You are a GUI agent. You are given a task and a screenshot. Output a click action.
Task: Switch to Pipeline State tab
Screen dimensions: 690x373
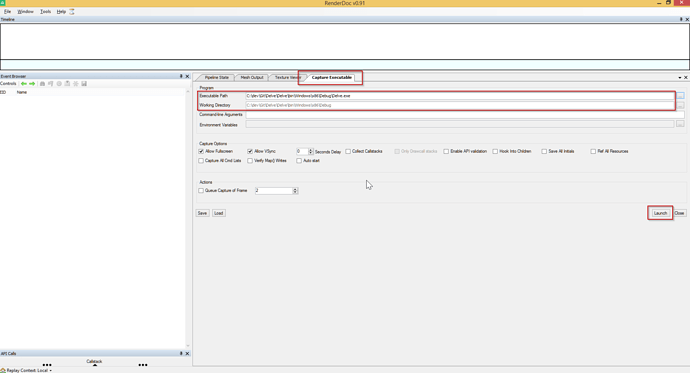coord(217,77)
